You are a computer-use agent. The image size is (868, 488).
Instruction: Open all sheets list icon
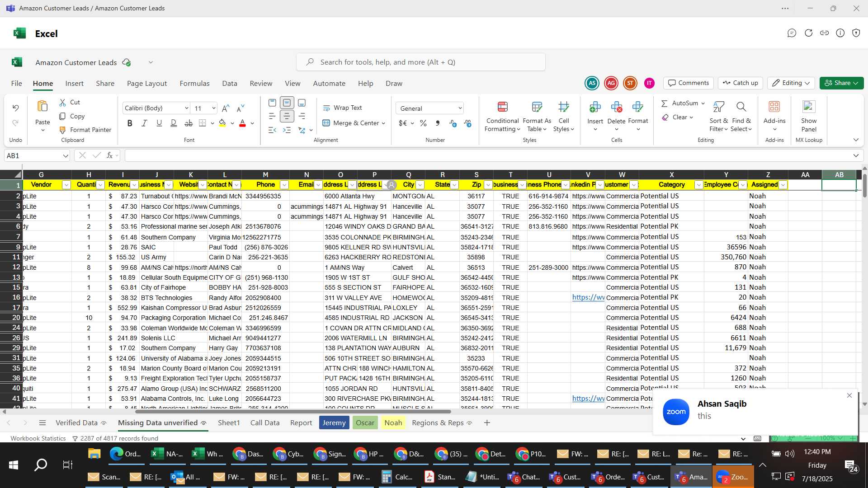click(x=42, y=423)
